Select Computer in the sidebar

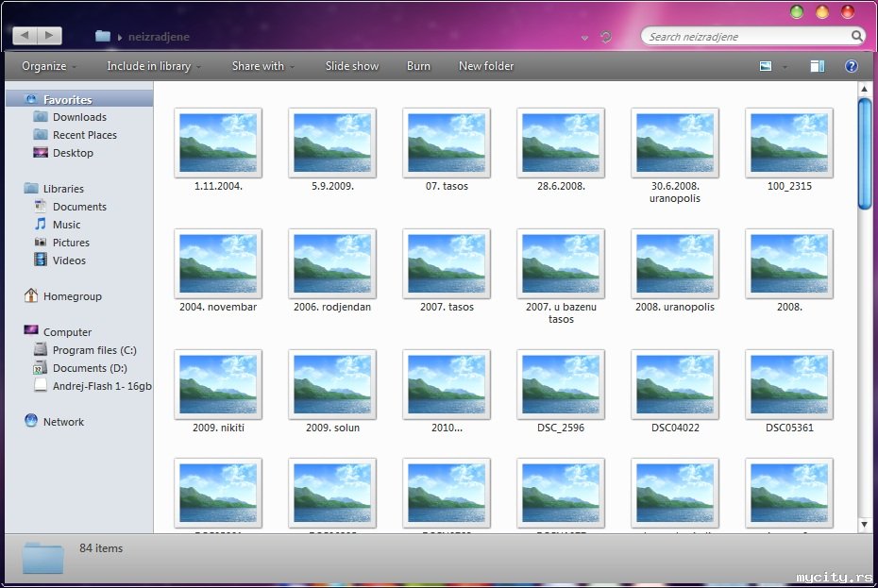[x=67, y=332]
